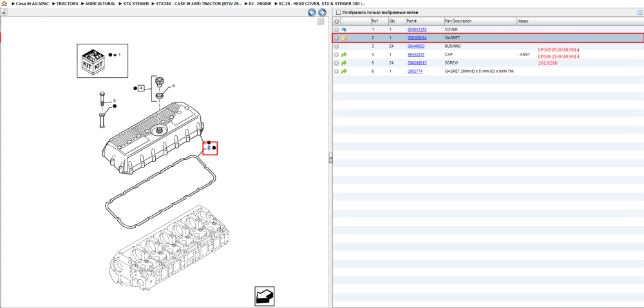644x308 pixels.
Task: Click the round add icon in the table header
Action: pyautogui.click(x=336, y=21)
